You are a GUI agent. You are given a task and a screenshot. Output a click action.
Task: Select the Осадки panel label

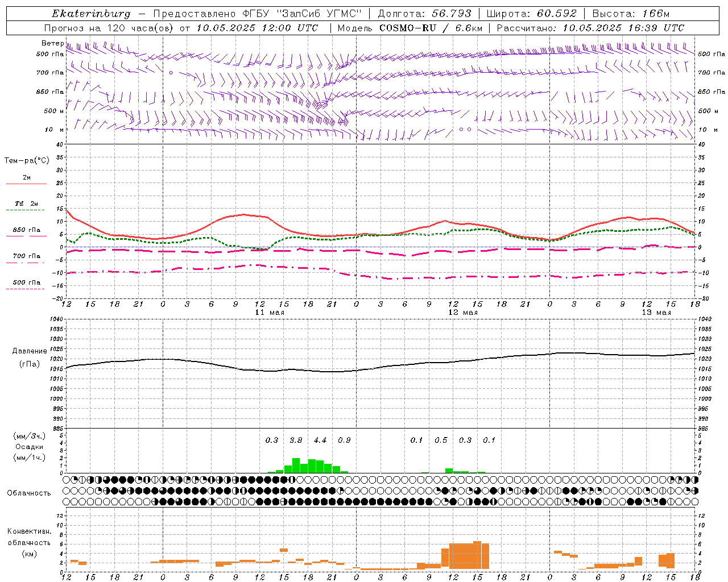[x=29, y=447]
